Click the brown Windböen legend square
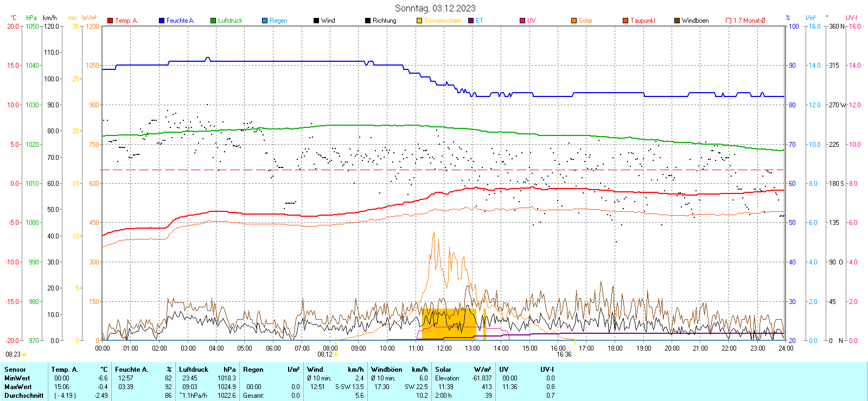Viewport: 868px width, 401px height. [x=677, y=21]
